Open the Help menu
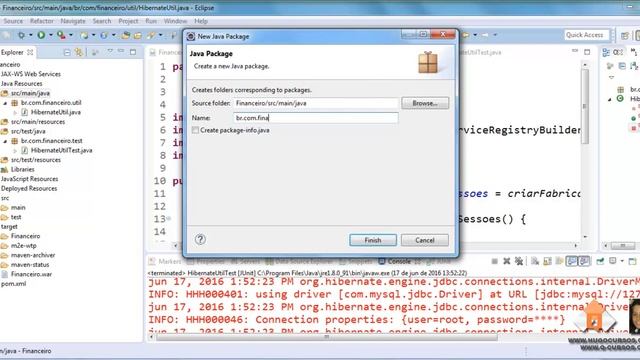Viewport: 640px width, 360px height. coord(201,21)
